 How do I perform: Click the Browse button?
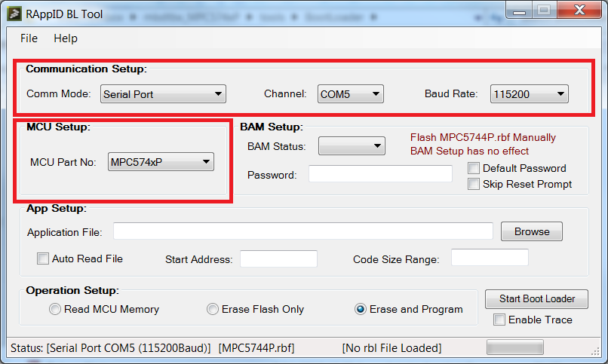pyautogui.click(x=532, y=231)
